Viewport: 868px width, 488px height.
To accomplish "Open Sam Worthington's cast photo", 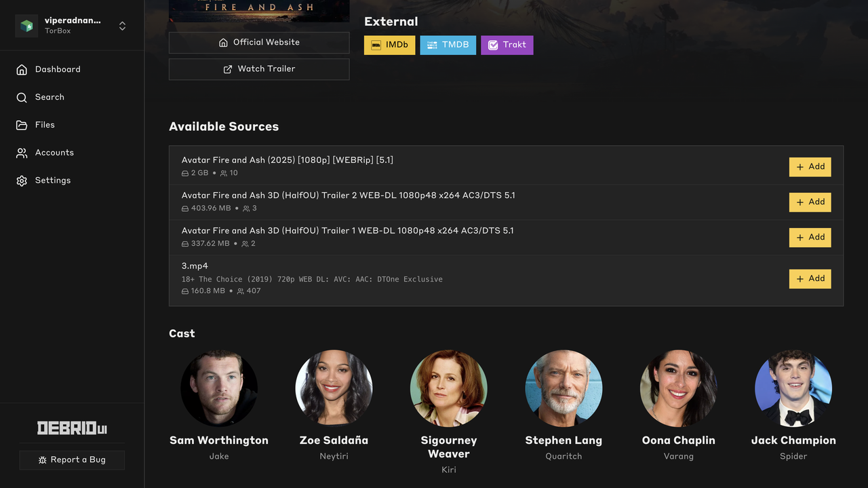I will 219,389.
